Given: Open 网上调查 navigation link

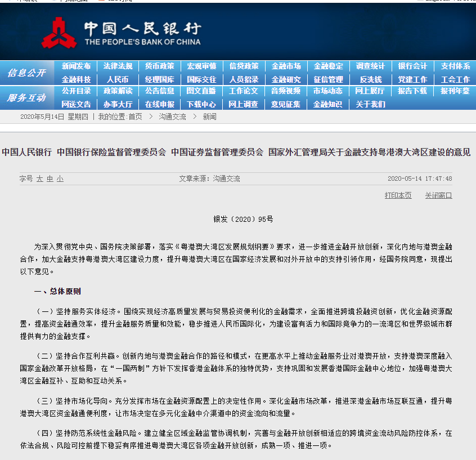Looking at the screenshot, I should [x=243, y=105].
